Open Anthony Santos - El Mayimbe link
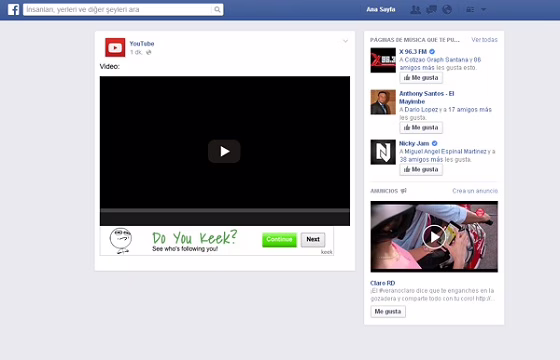Image resolution: width=560 pixels, height=360 pixels. [x=426, y=98]
